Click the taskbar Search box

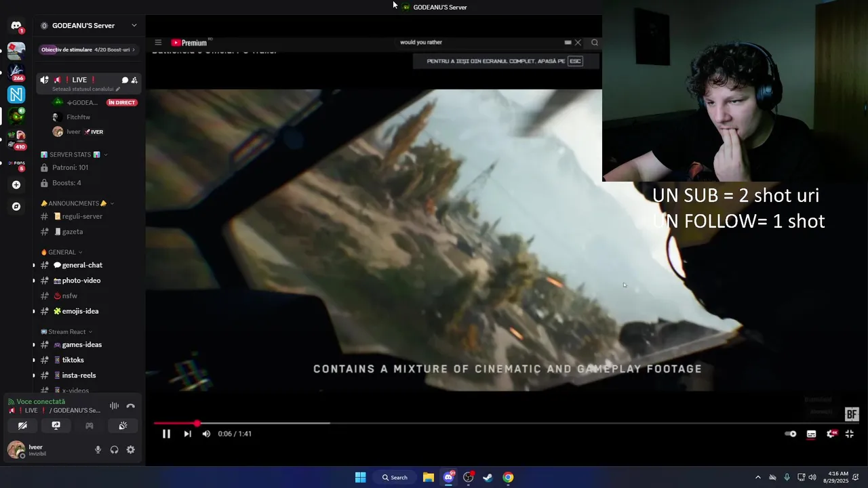[395, 477]
